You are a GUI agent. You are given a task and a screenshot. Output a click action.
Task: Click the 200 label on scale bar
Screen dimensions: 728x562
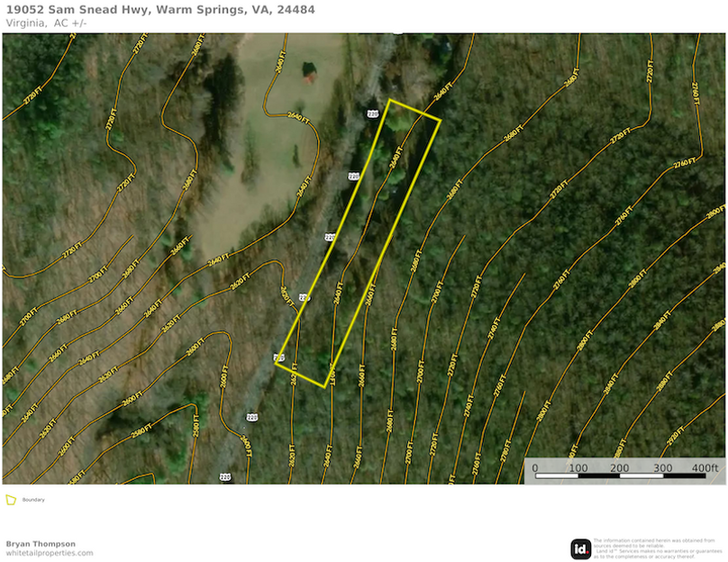pyautogui.click(x=620, y=468)
